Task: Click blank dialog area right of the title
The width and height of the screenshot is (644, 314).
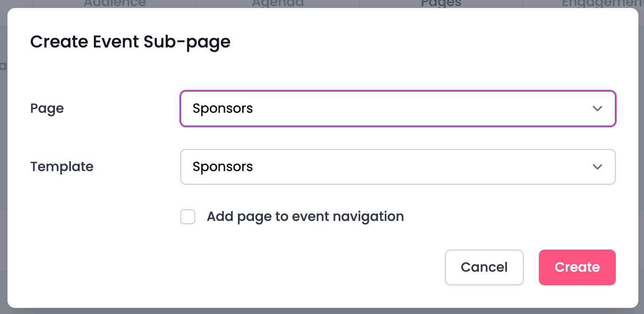Action: point(422,42)
